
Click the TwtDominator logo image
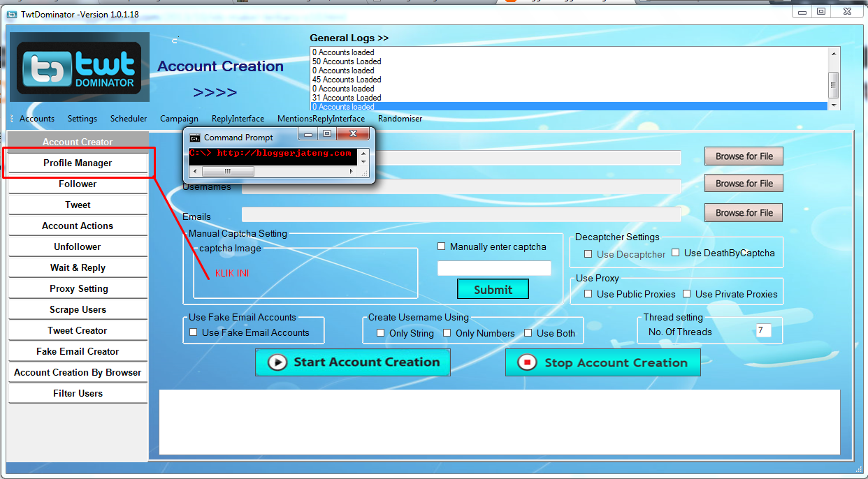tap(78, 66)
